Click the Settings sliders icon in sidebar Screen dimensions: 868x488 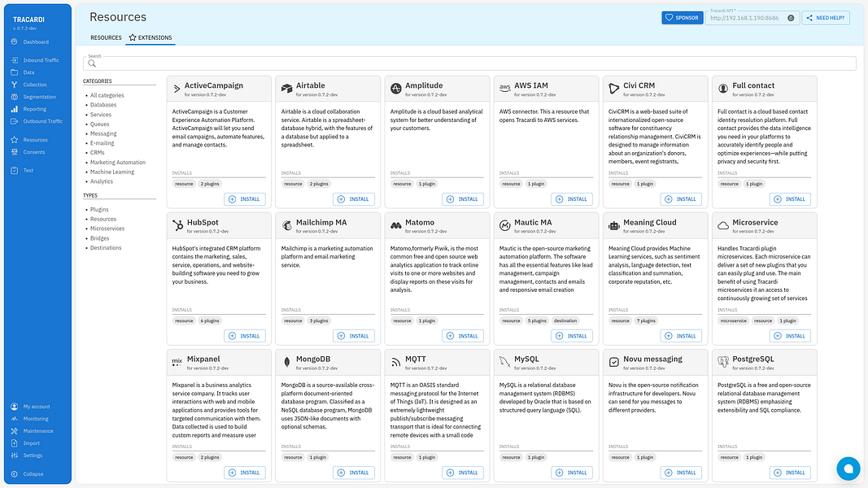point(15,455)
